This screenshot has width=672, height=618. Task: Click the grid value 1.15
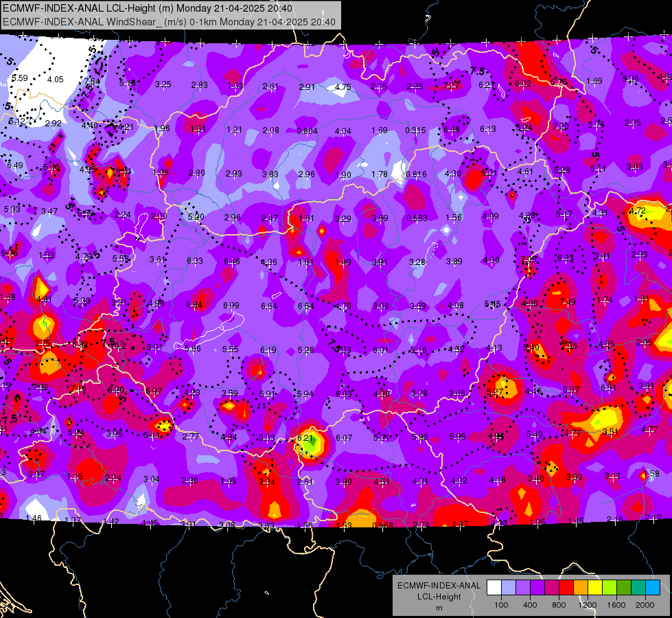tap(75, 477)
